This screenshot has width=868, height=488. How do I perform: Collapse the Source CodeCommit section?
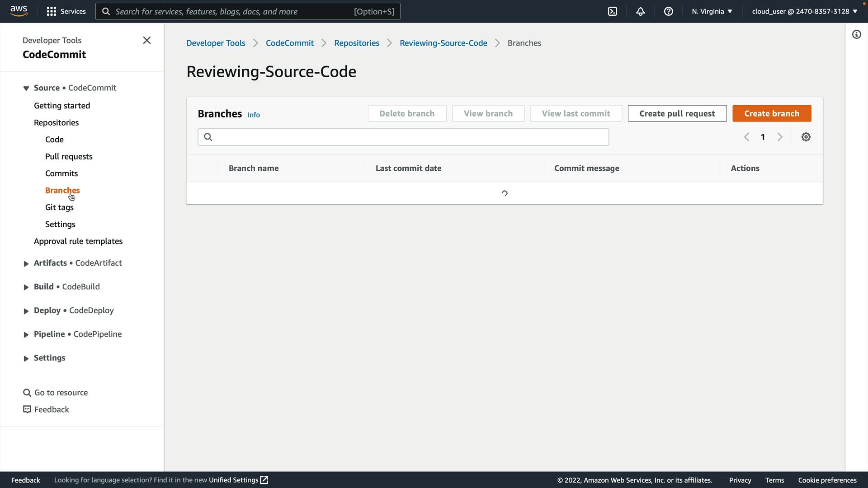click(26, 88)
